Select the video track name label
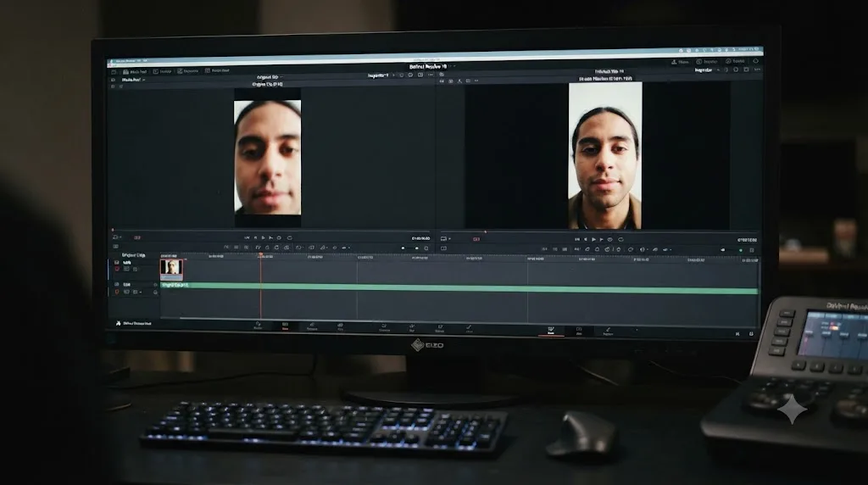Screen dimensions: 868x485 point(127,263)
